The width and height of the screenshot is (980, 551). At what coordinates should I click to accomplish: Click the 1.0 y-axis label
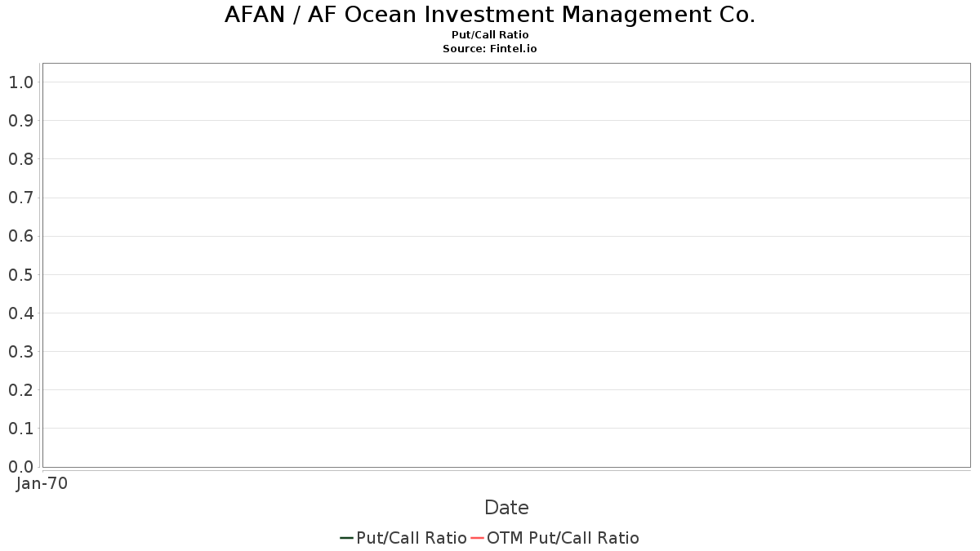click(20, 82)
